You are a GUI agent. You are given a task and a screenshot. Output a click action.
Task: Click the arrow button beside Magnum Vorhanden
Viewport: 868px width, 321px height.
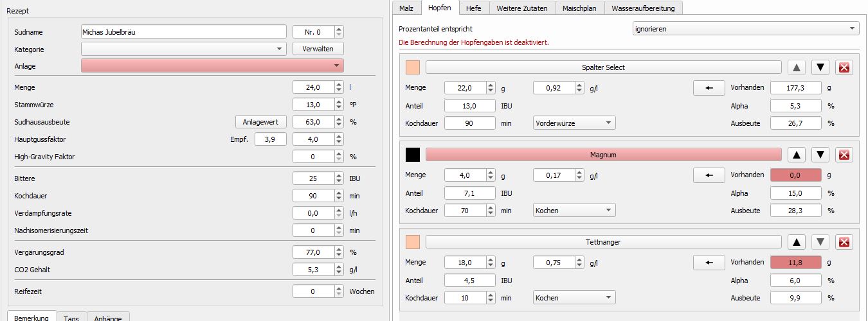click(x=709, y=175)
